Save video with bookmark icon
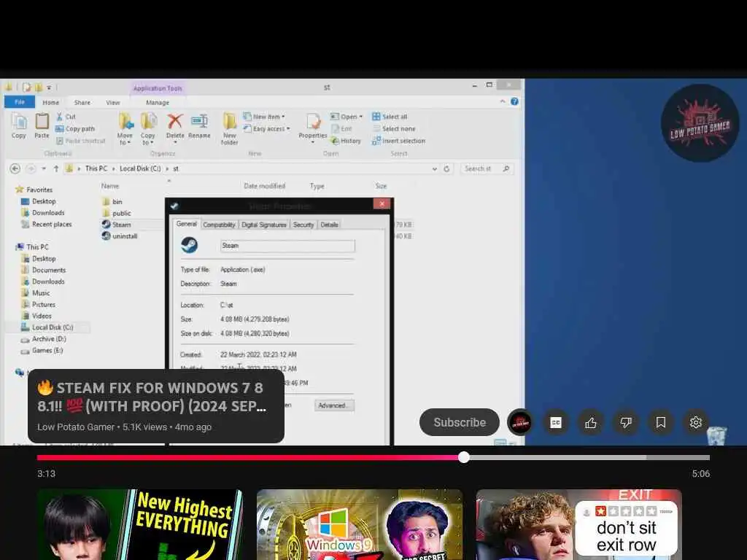 pyautogui.click(x=661, y=422)
